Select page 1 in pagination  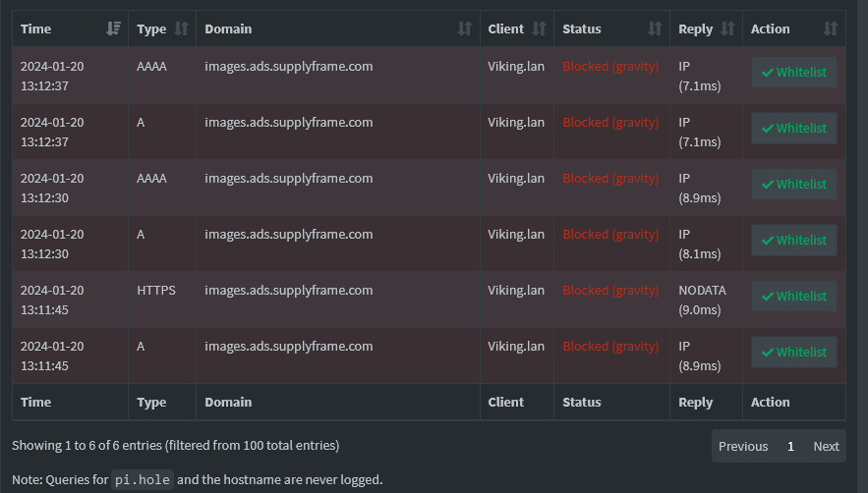pyautogui.click(x=790, y=446)
